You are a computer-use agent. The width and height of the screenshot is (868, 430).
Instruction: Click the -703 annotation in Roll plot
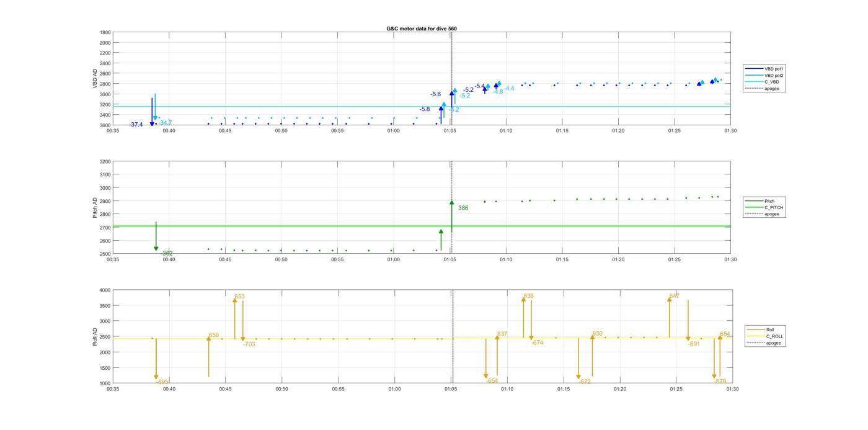click(x=249, y=344)
